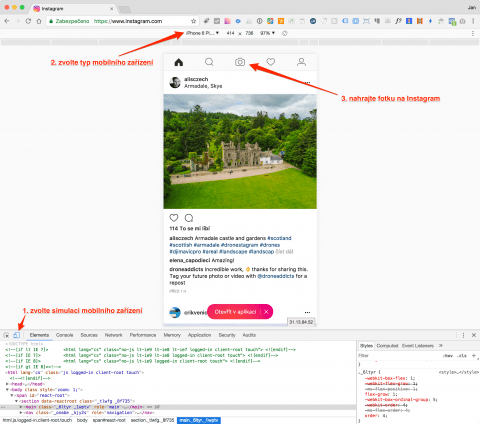Select Computed tab in sidebar
The width and height of the screenshot is (480, 424).
pyautogui.click(x=387, y=345)
